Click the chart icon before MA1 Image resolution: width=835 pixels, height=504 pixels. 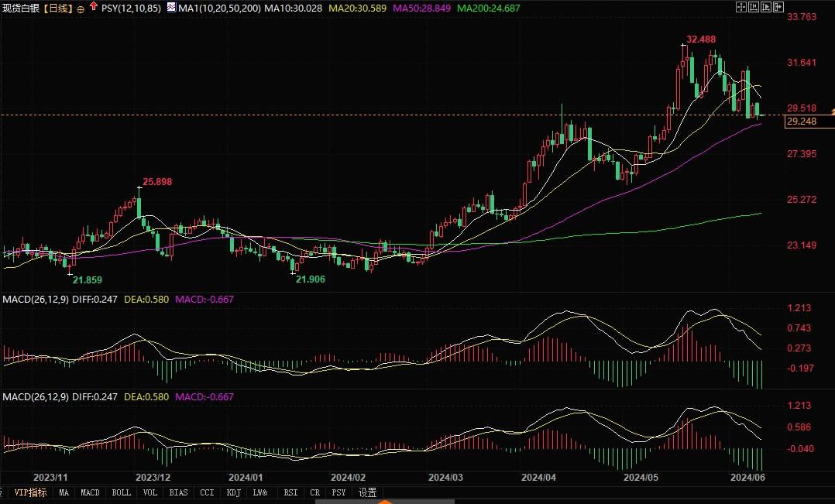point(171,8)
